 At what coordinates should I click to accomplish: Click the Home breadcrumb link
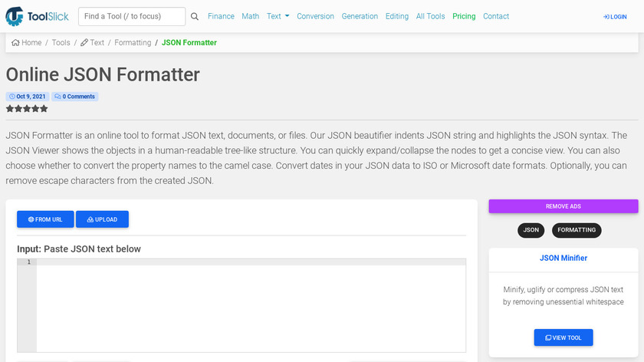27,43
